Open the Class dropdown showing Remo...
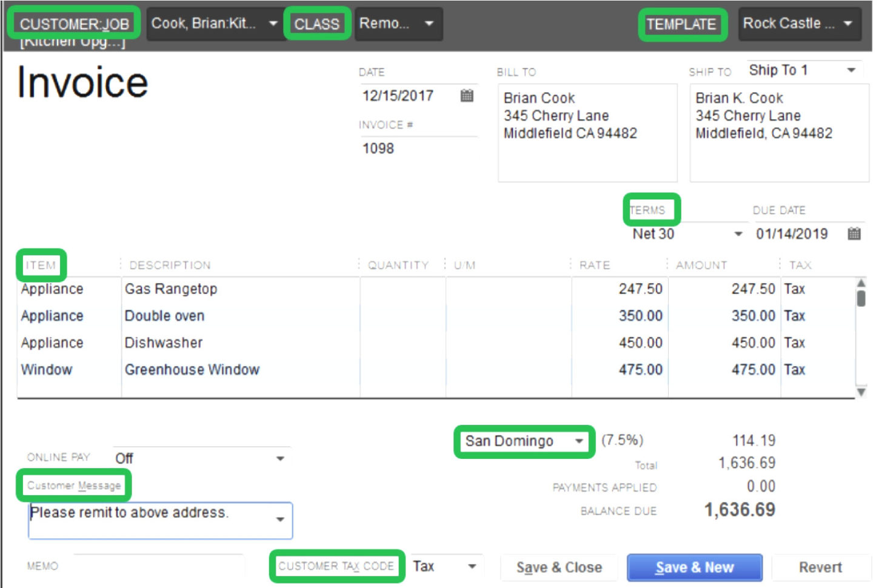 click(x=429, y=24)
